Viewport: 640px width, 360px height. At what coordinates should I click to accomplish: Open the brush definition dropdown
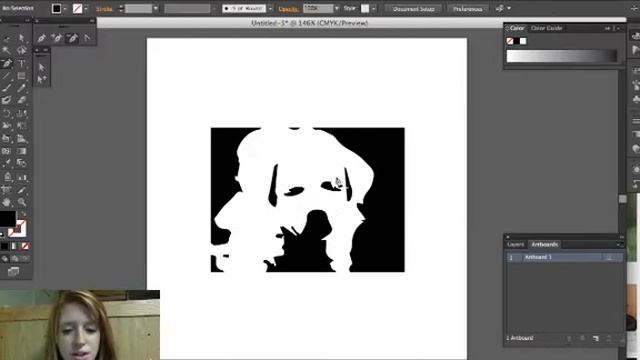tap(270, 9)
